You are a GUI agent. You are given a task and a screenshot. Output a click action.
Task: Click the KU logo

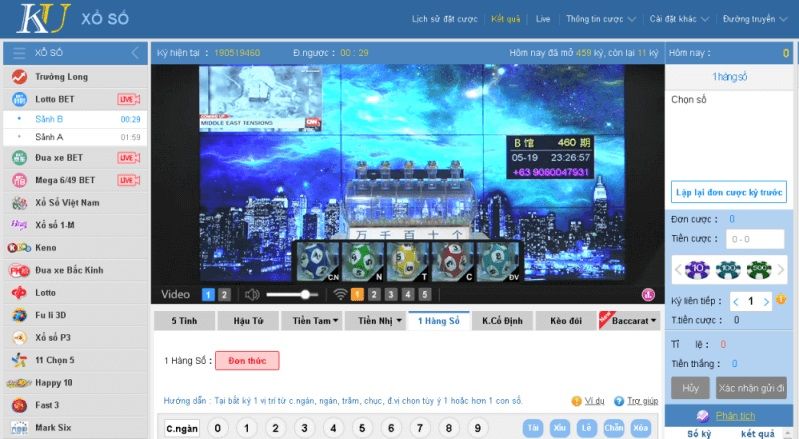(x=43, y=18)
